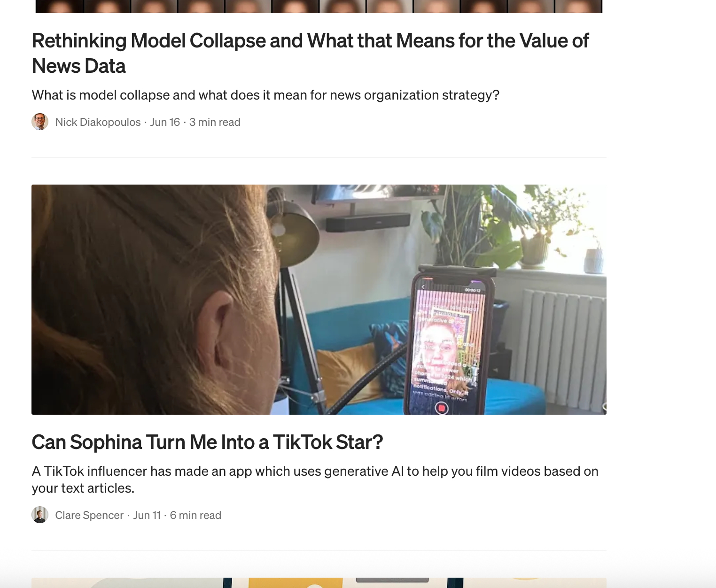
Task: Open the TikTok phone photo thumbnail
Action: 319,300
